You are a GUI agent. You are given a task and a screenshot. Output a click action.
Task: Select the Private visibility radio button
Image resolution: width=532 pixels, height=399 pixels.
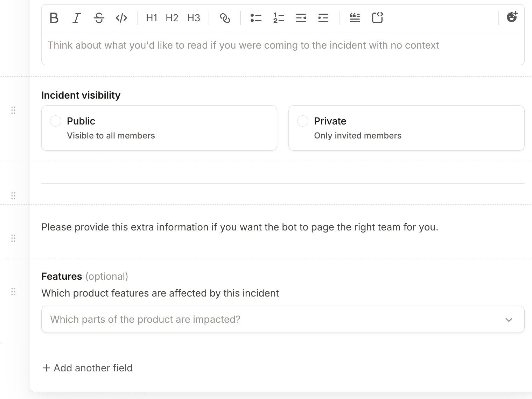(303, 121)
